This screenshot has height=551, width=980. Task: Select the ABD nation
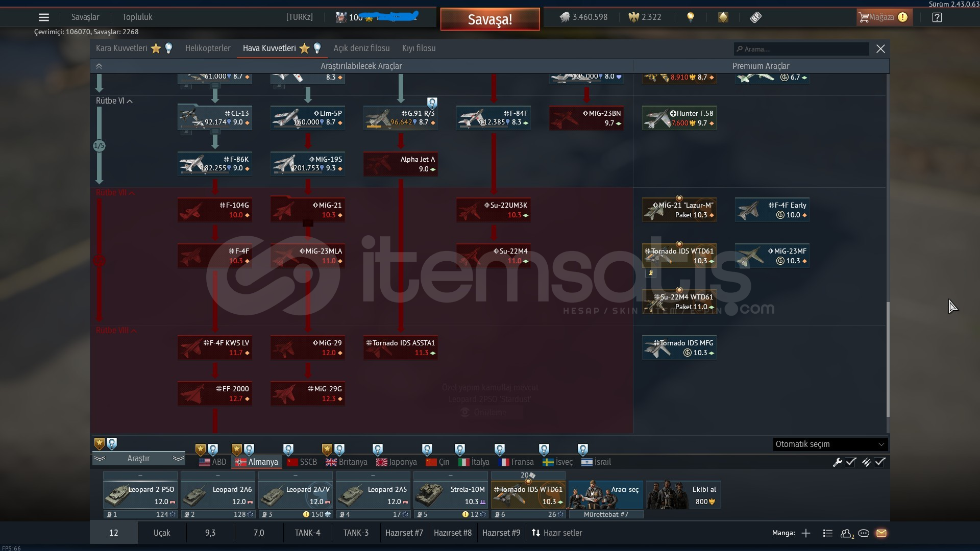[x=213, y=462]
